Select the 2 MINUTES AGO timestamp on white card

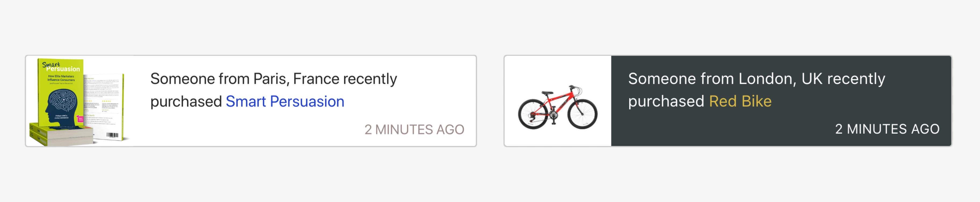point(414,130)
